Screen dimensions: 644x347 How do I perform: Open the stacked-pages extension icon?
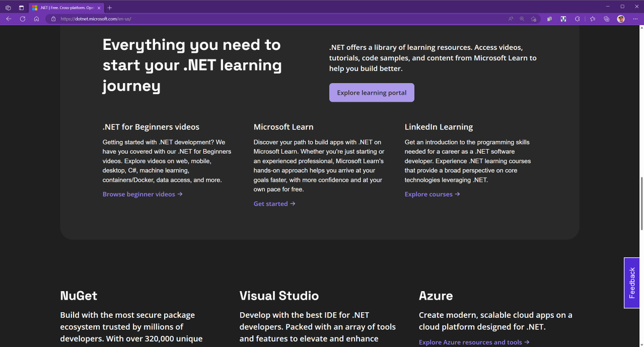tap(550, 19)
